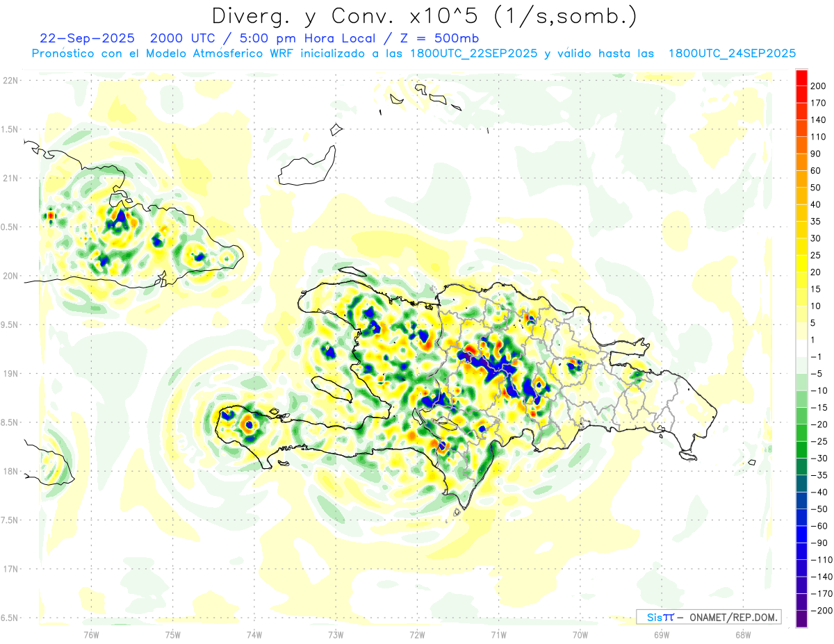Image resolution: width=834 pixels, height=644 pixels.
Task: Click the yellow swatch between 15 and 20
Action: (801, 280)
